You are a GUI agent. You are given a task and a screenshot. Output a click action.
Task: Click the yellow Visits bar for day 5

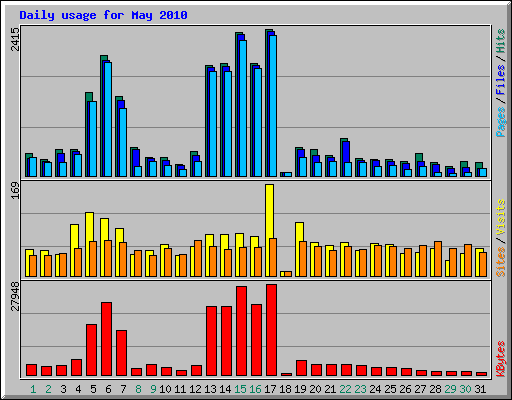(89, 227)
